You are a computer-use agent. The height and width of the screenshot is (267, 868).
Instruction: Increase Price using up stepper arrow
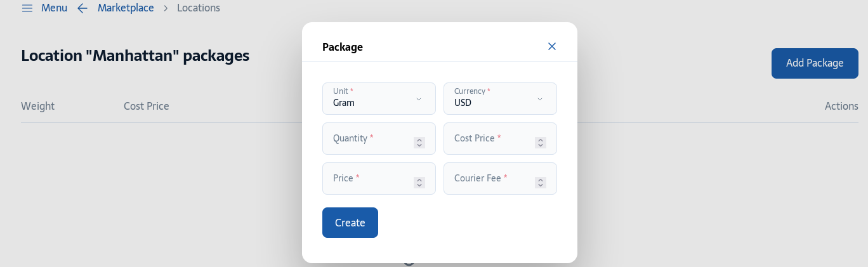(x=419, y=180)
